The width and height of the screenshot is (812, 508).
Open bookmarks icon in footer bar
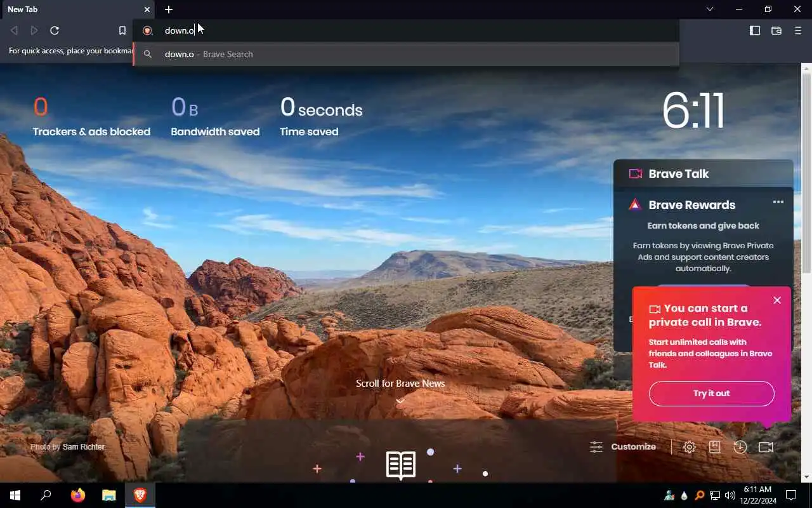[715, 447]
